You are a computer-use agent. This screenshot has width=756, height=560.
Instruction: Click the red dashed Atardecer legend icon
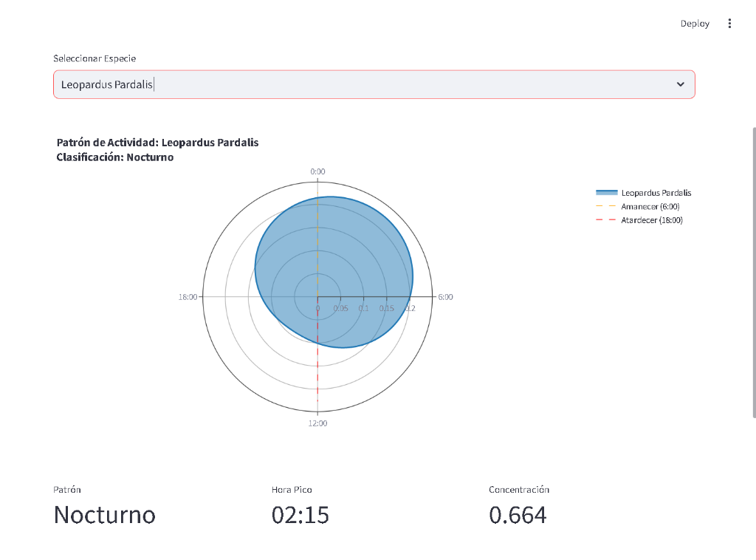605,220
